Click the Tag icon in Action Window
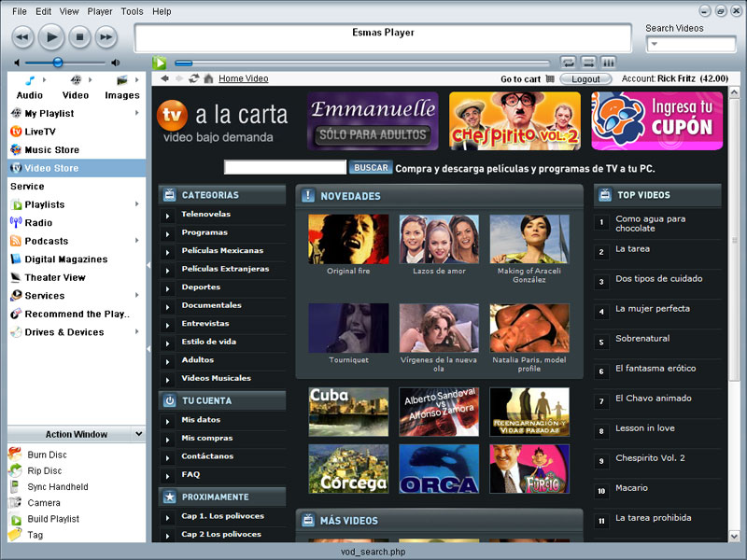This screenshot has height=560, width=747. 15,534
